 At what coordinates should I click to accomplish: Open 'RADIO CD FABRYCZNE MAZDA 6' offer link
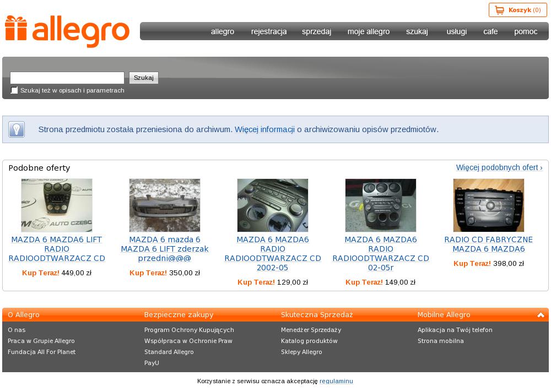point(488,244)
